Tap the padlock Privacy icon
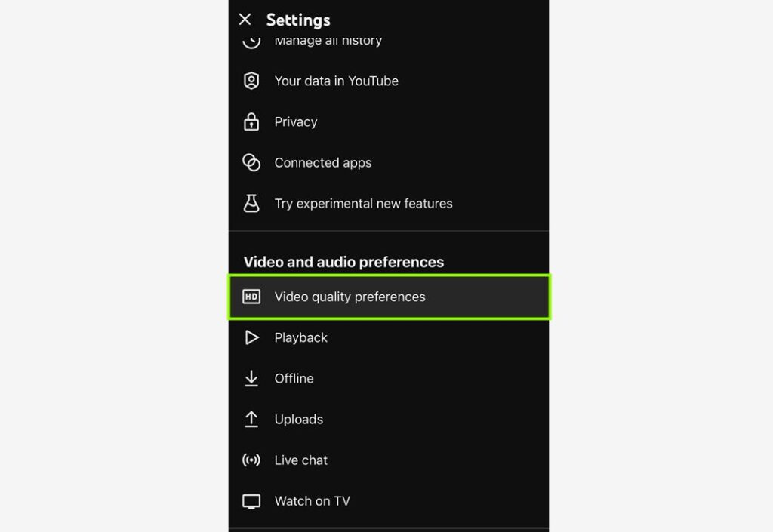This screenshot has width=773, height=532. (x=251, y=121)
